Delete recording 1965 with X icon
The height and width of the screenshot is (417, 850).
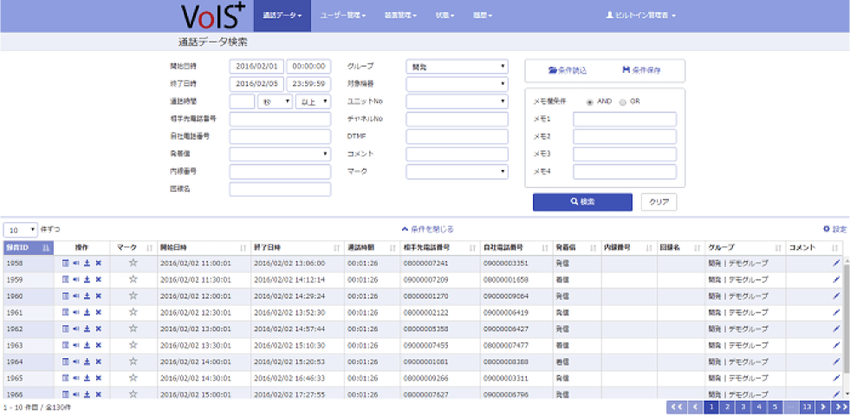pos(98,377)
